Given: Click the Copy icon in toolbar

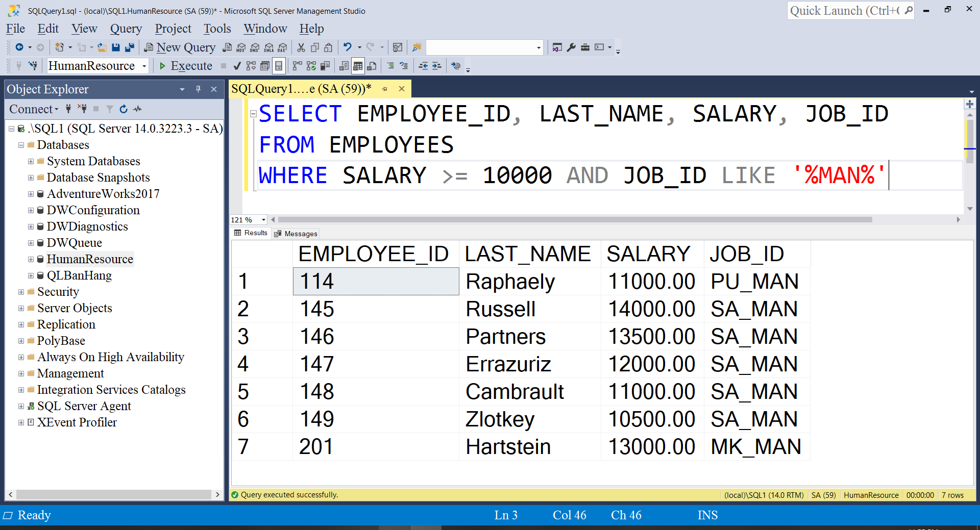Looking at the screenshot, I should (x=315, y=47).
